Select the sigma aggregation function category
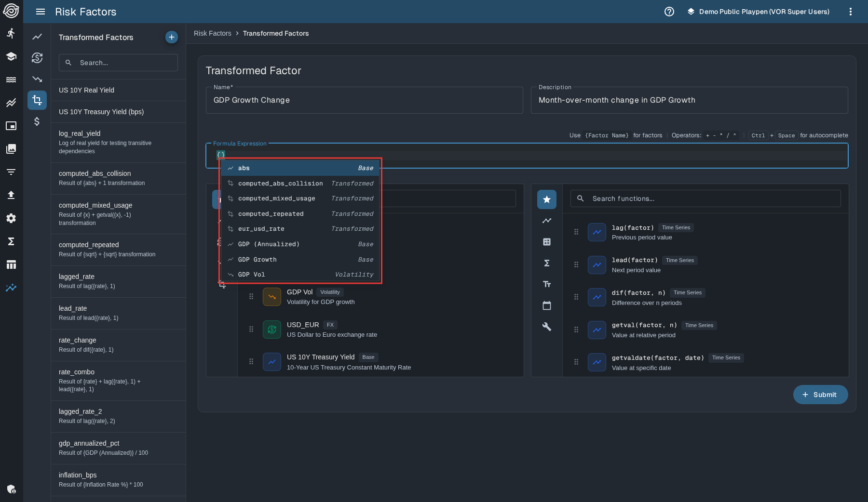868x502 pixels. tap(547, 263)
